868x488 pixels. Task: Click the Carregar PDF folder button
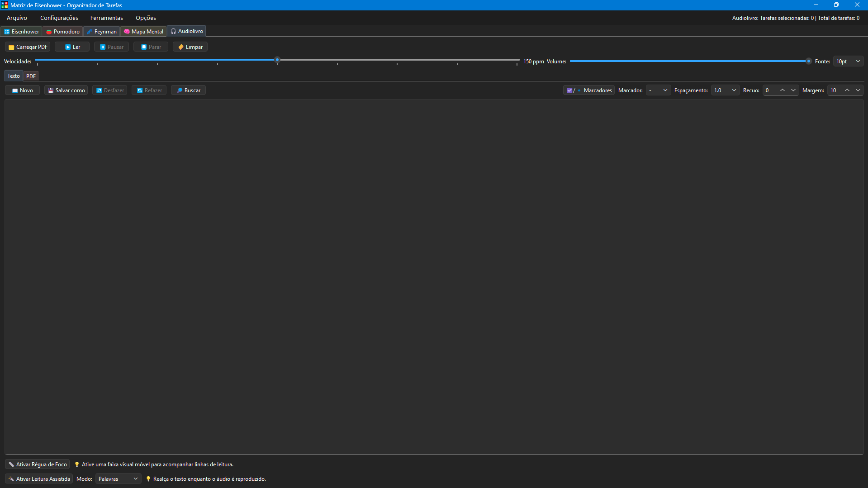click(x=28, y=47)
